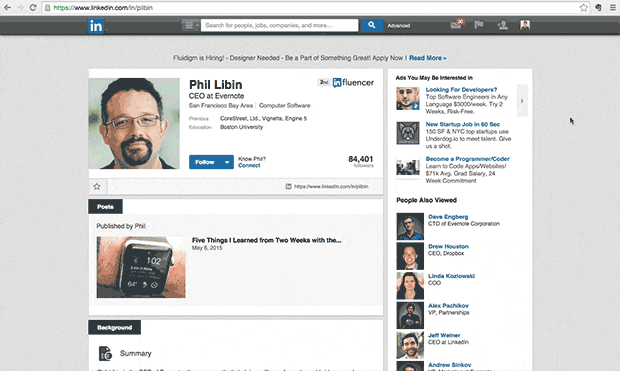Image resolution: width=620 pixels, height=371 pixels.
Task: Click the LinkedIn Influencer badge
Action: tap(353, 82)
